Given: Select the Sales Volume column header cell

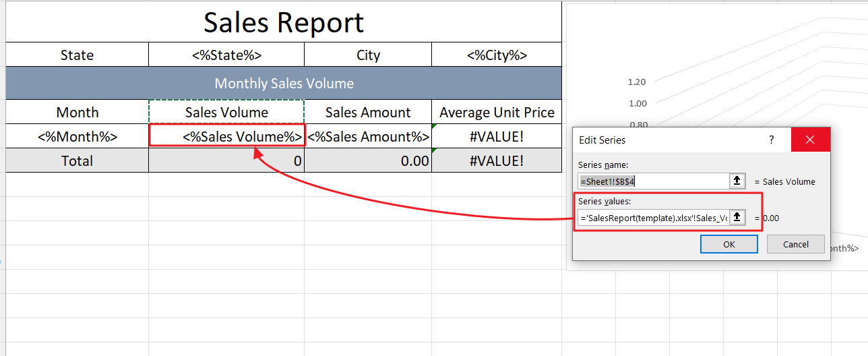Looking at the screenshot, I should 226,113.
